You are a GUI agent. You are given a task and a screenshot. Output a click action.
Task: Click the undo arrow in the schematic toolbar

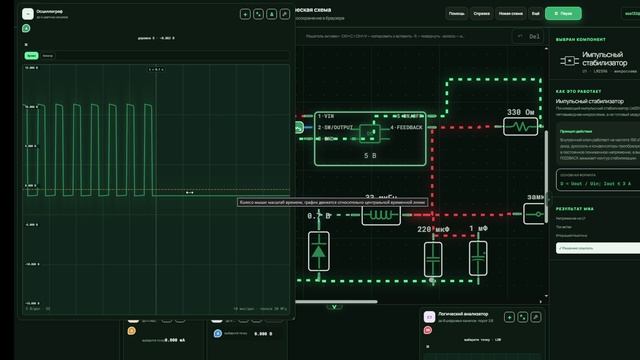(520, 36)
